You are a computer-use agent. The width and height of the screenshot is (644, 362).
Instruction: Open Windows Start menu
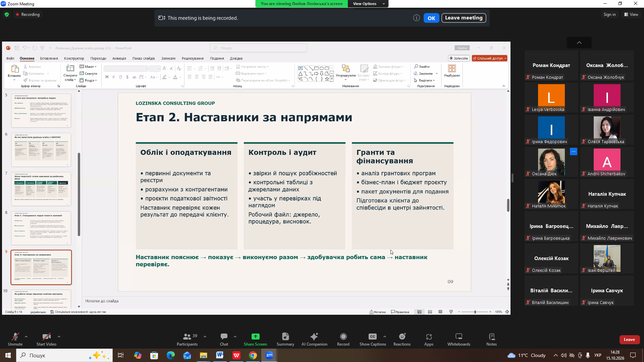(8, 355)
